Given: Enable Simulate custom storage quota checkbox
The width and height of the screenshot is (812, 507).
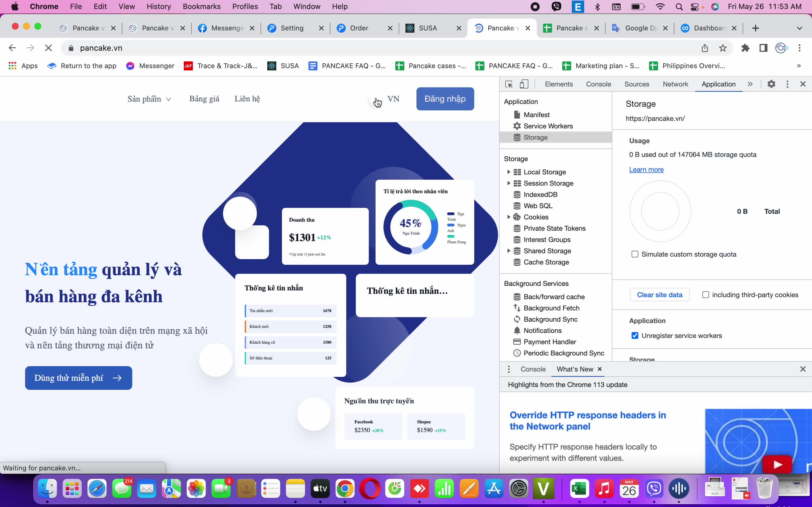Looking at the screenshot, I should pyautogui.click(x=634, y=254).
